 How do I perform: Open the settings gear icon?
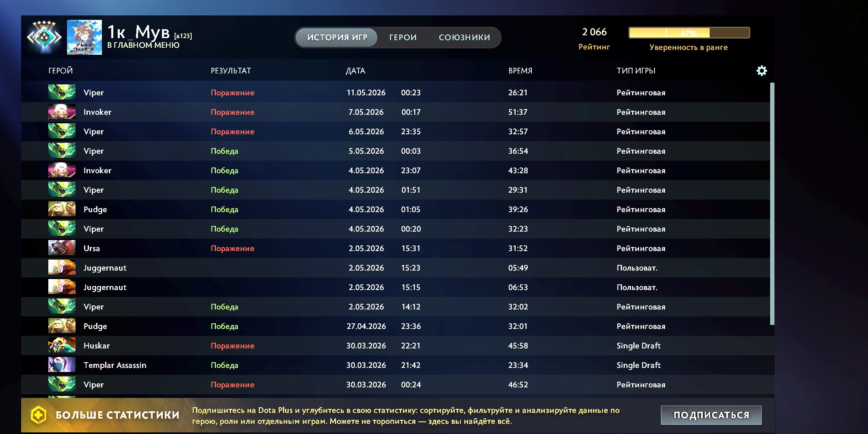click(762, 71)
